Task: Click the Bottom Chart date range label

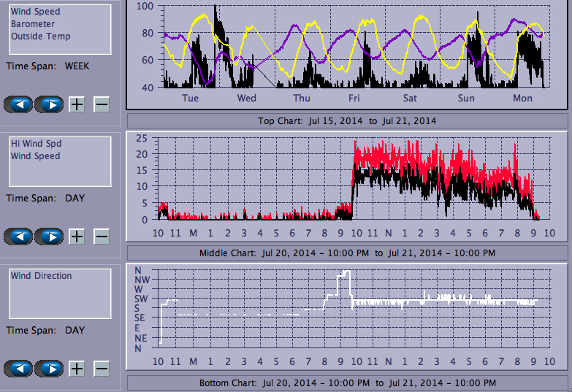Action: click(x=347, y=383)
